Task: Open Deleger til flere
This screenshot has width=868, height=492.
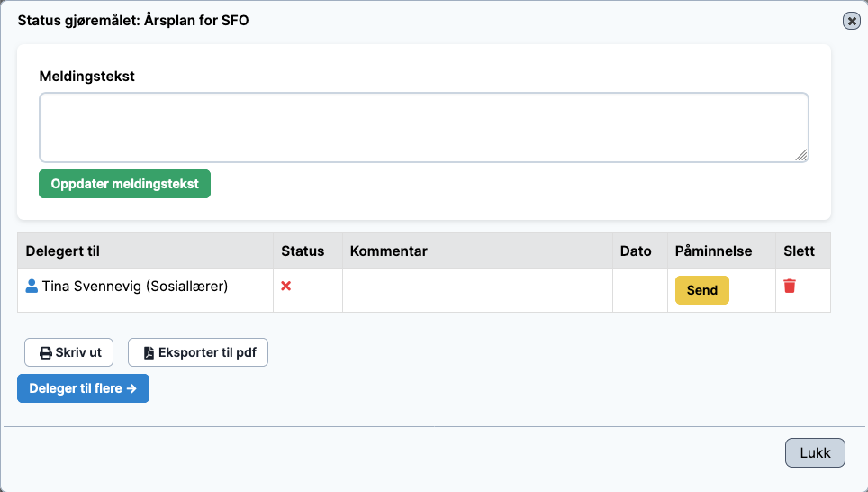Action: pyautogui.click(x=83, y=388)
